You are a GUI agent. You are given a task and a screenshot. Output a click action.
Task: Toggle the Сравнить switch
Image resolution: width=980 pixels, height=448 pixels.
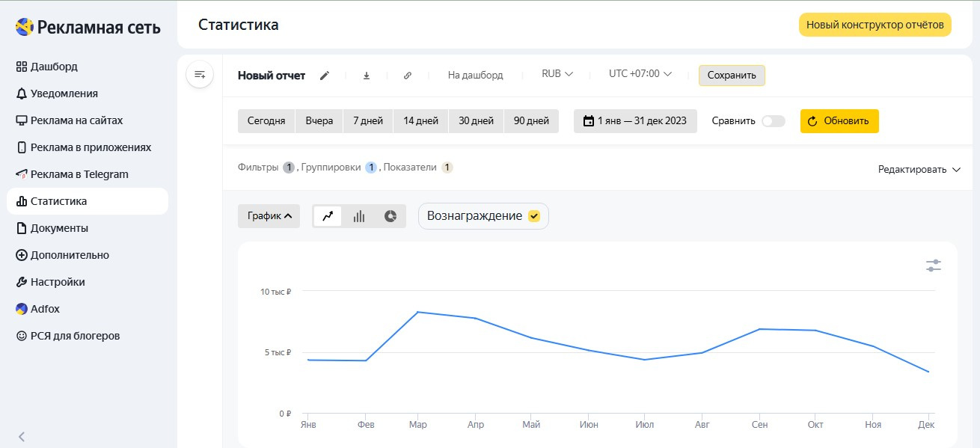773,121
